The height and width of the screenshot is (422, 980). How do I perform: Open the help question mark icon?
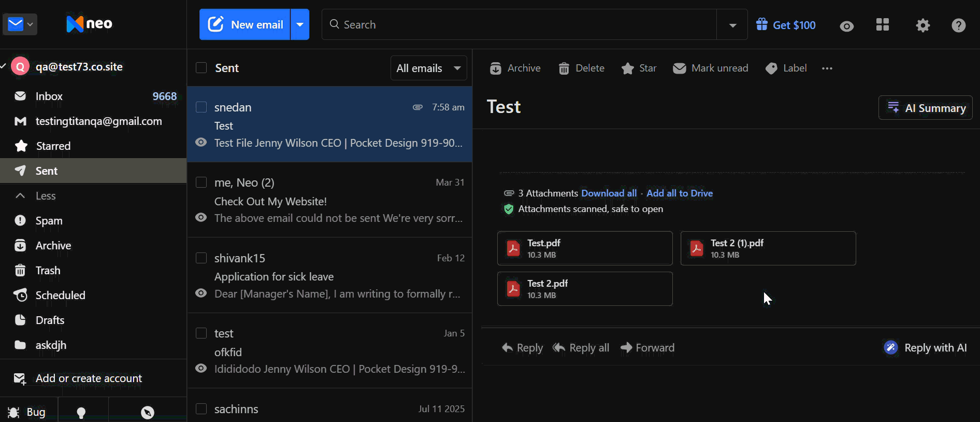tap(958, 25)
